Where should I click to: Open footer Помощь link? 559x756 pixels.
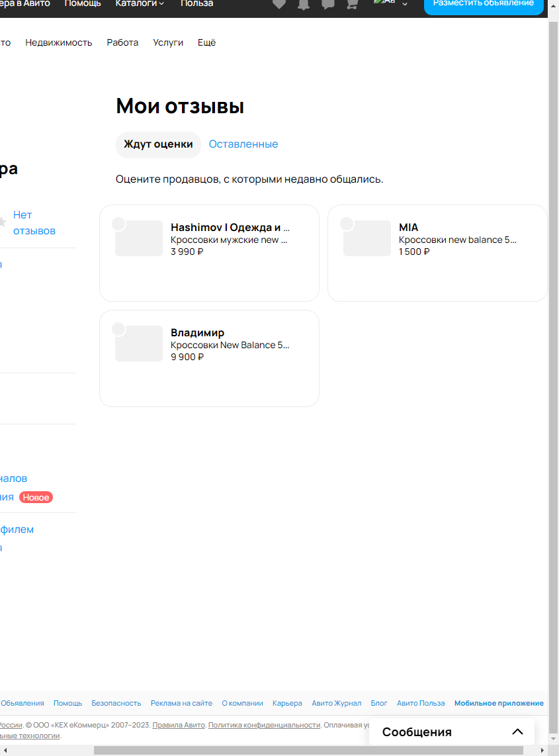pyautogui.click(x=67, y=703)
